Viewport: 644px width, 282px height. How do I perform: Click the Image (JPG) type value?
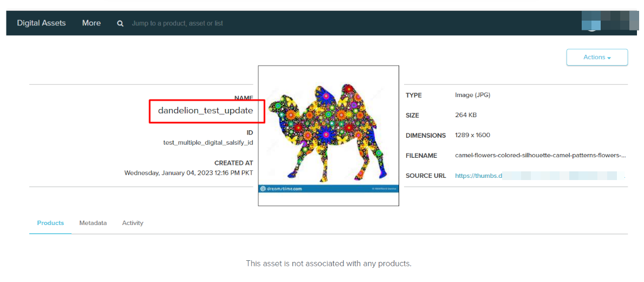(x=472, y=95)
